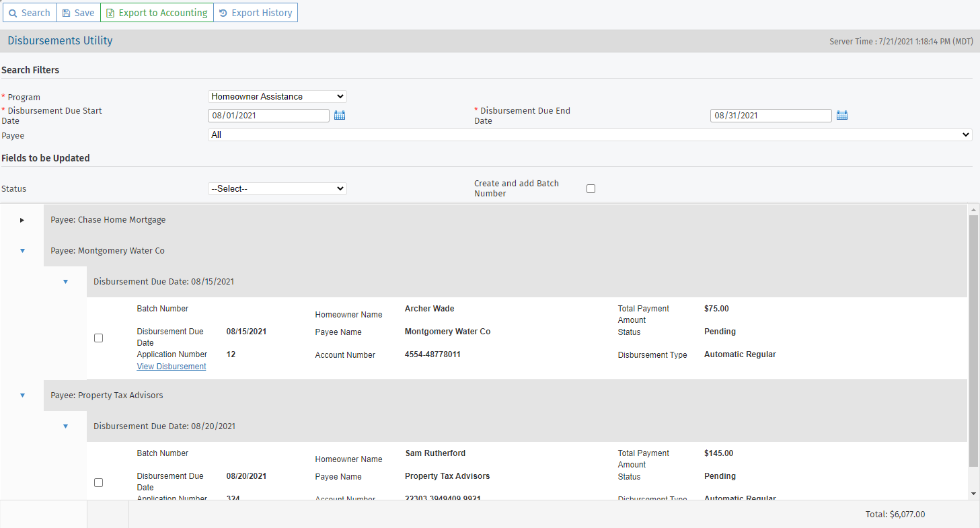980x528 pixels.
Task: Click Export to Accounting button
Action: pyautogui.click(x=157, y=13)
